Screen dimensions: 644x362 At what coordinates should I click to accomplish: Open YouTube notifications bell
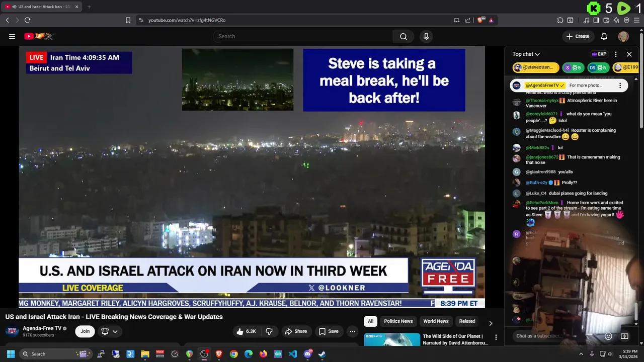tap(604, 36)
